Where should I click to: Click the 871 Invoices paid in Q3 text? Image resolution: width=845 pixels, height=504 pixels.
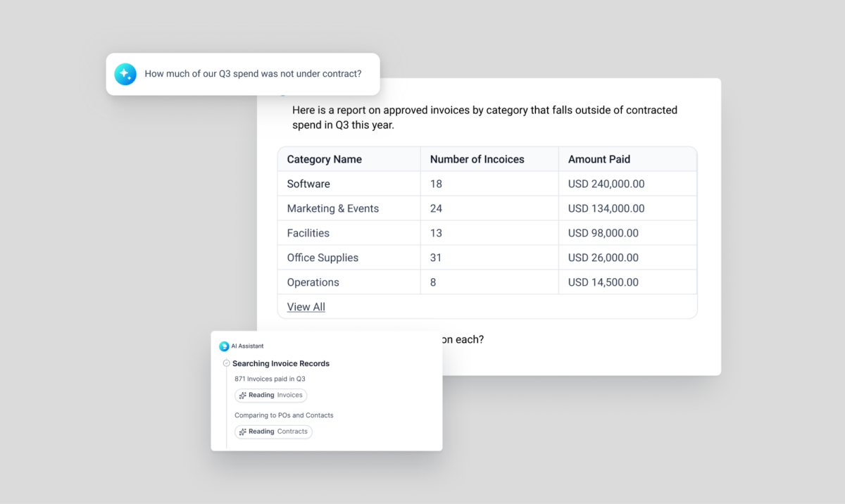click(x=270, y=379)
